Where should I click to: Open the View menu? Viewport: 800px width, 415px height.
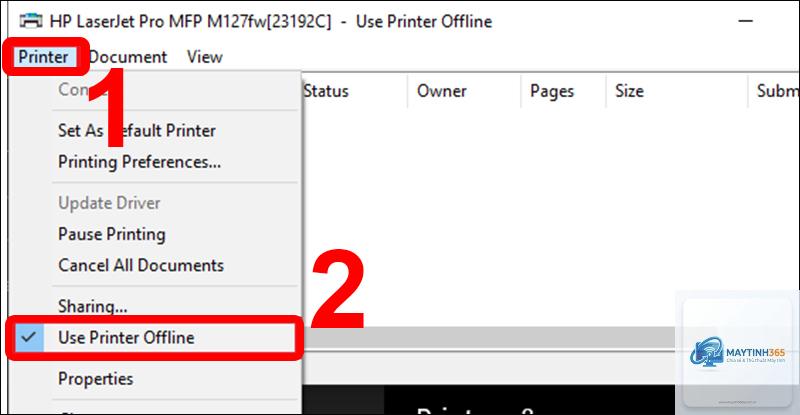click(x=205, y=57)
